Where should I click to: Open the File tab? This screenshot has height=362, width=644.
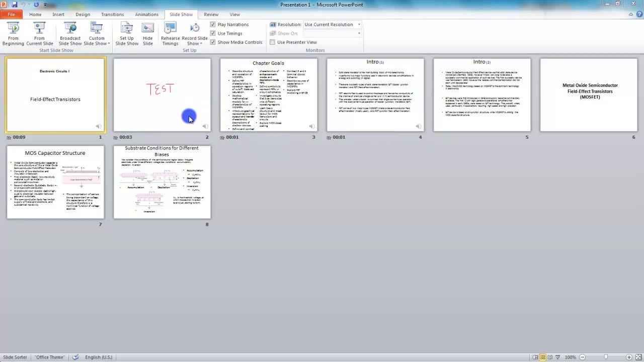[x=11, y=15]
